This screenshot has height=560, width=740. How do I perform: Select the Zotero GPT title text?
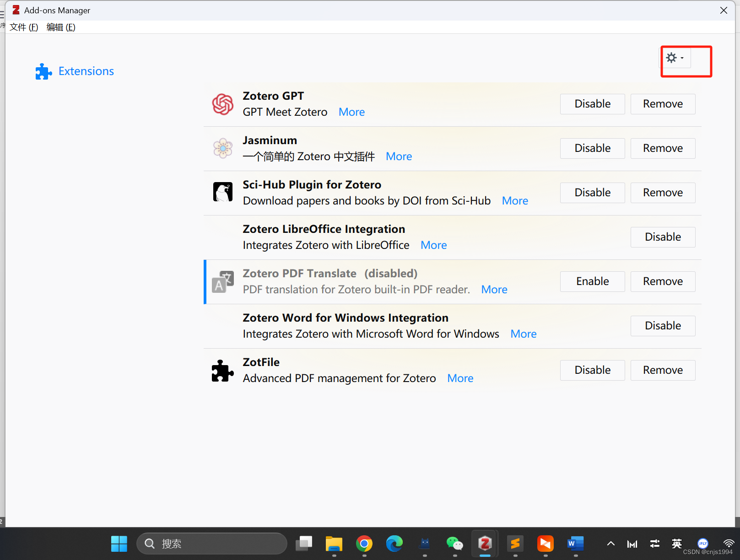pos(273,96)
